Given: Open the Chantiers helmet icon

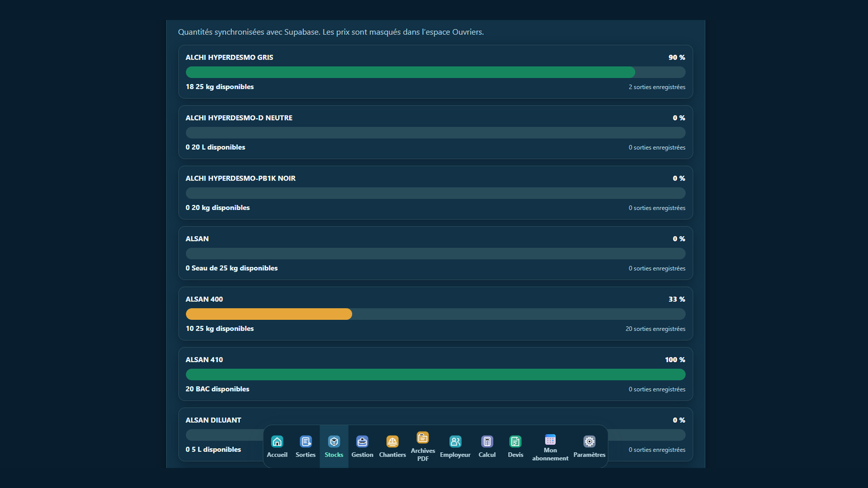Looking at the screenshot, I should pos(392,441).
